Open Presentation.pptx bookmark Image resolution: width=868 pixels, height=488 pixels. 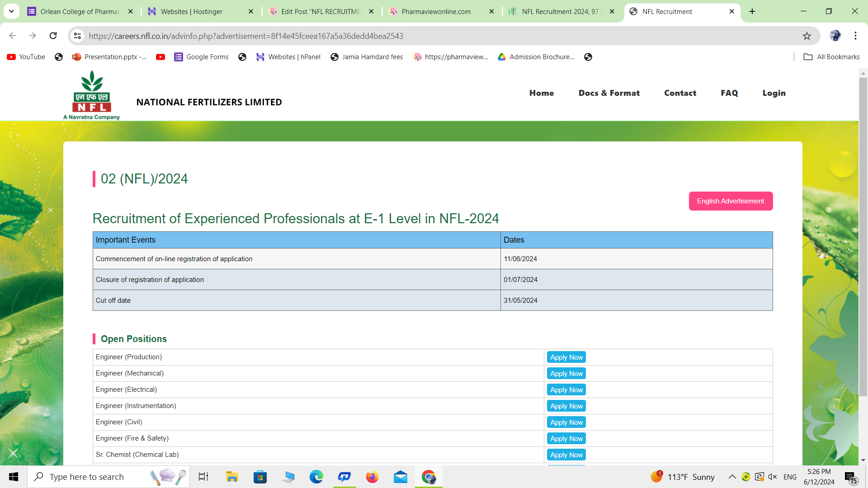(x=109, y=57)
